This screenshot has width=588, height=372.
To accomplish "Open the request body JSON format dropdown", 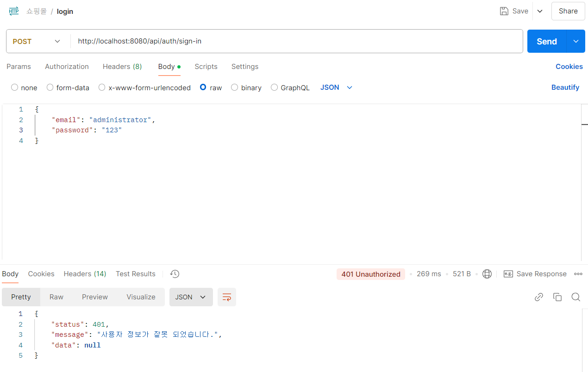I will click(x=337, y=87).
